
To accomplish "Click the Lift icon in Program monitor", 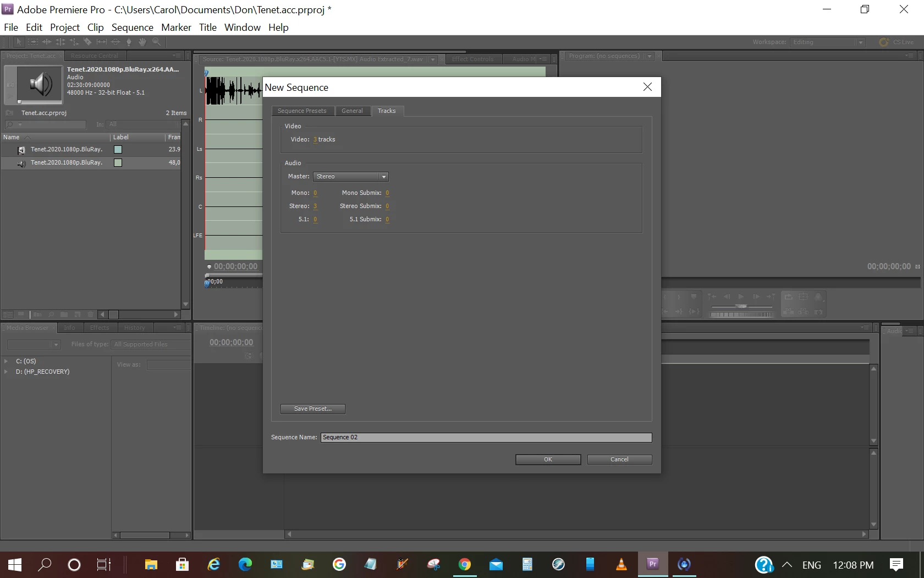I will tap(788, 312).
